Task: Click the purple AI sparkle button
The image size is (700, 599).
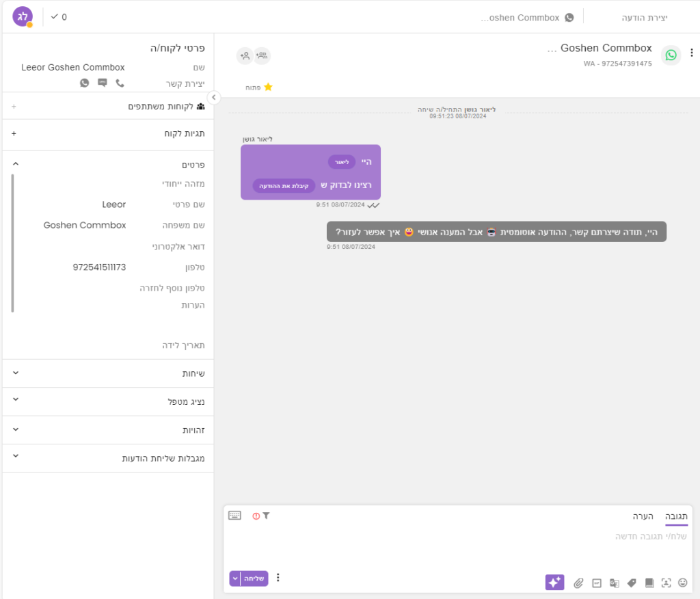Action: click(x=554, y=582)
